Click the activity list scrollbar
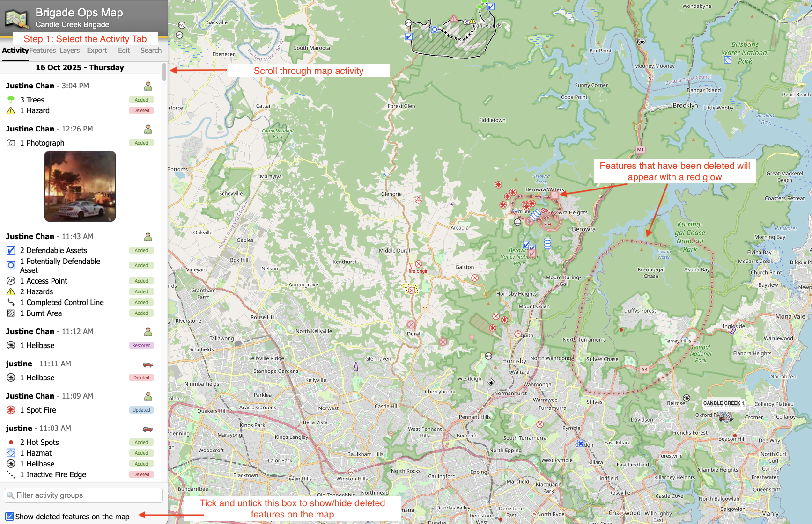 pos(164,73)
